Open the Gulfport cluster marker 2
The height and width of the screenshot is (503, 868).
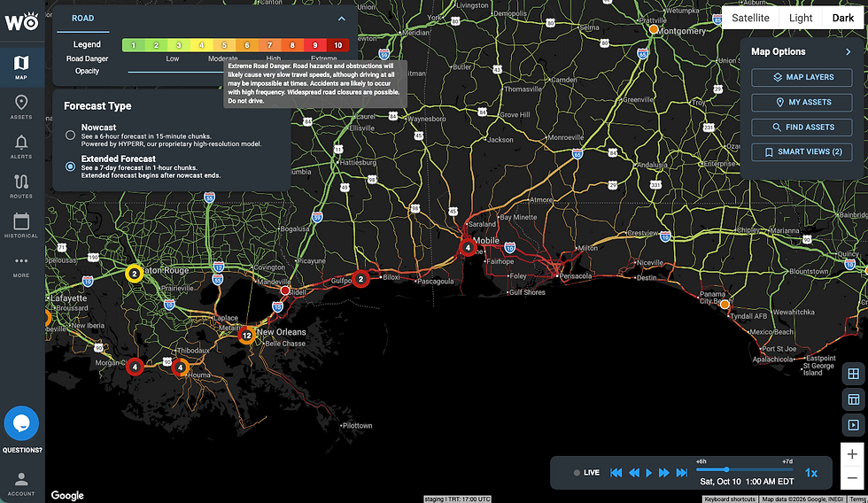tap(361, 279)
